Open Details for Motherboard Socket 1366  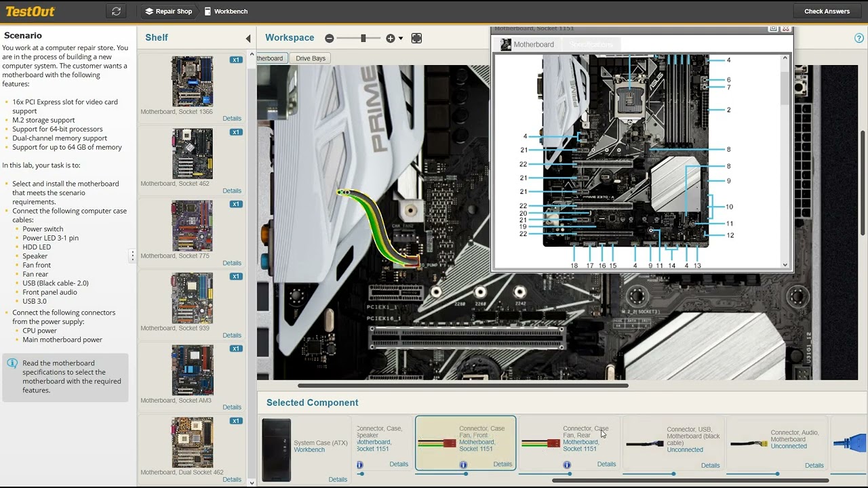(232, 119)
